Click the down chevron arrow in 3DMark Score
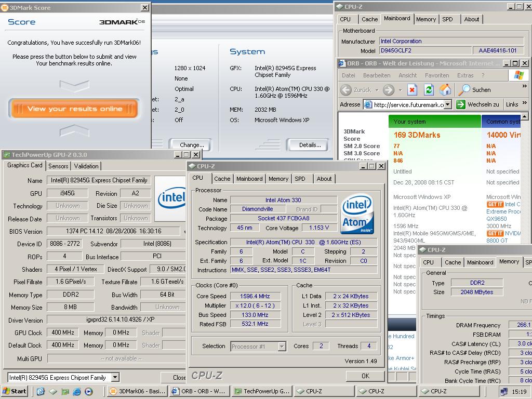 (74, 85)
